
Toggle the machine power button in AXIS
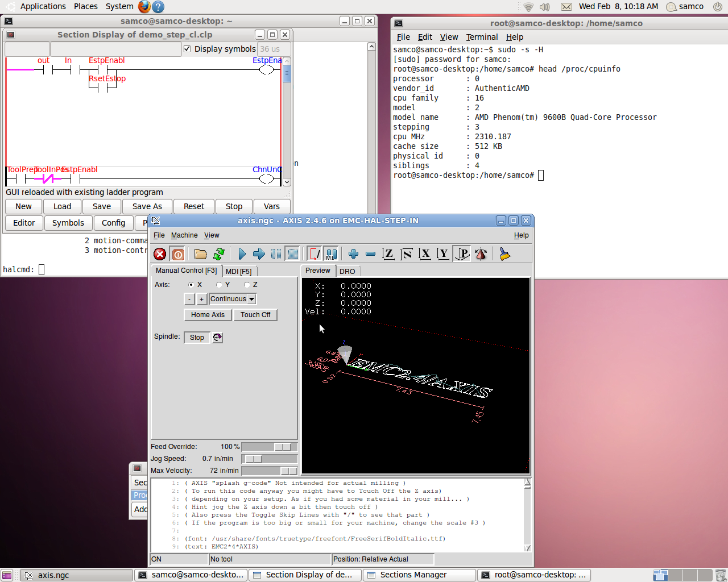pyautogui.click(x=178, y=254)
